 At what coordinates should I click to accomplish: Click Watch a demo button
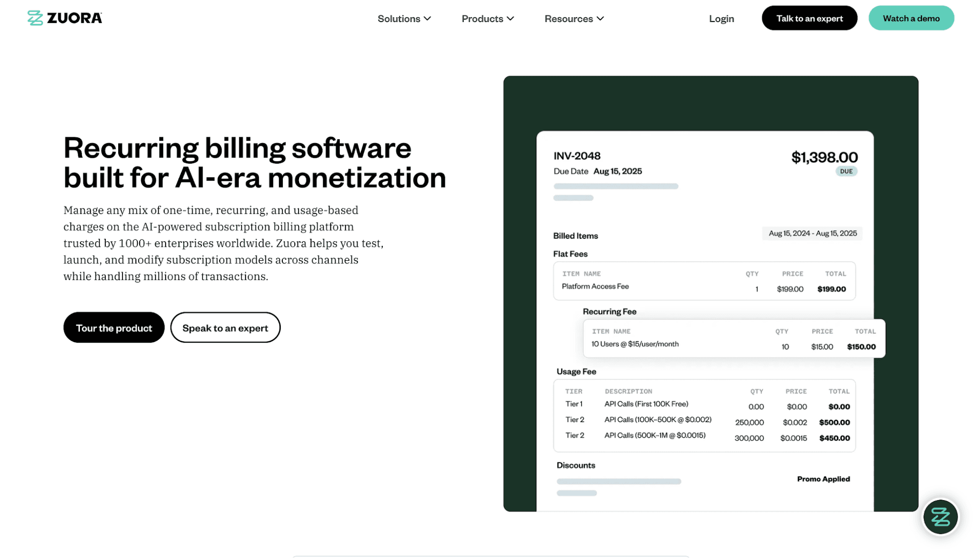click(x=911, y=18)
